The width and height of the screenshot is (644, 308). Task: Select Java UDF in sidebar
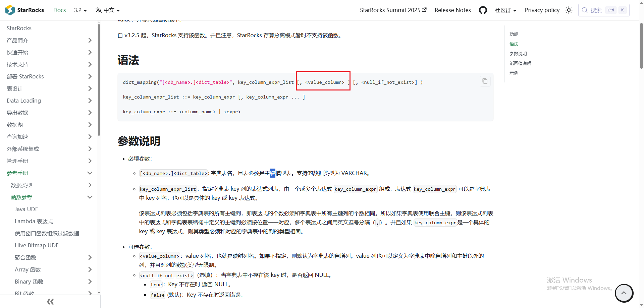[26, 209]
